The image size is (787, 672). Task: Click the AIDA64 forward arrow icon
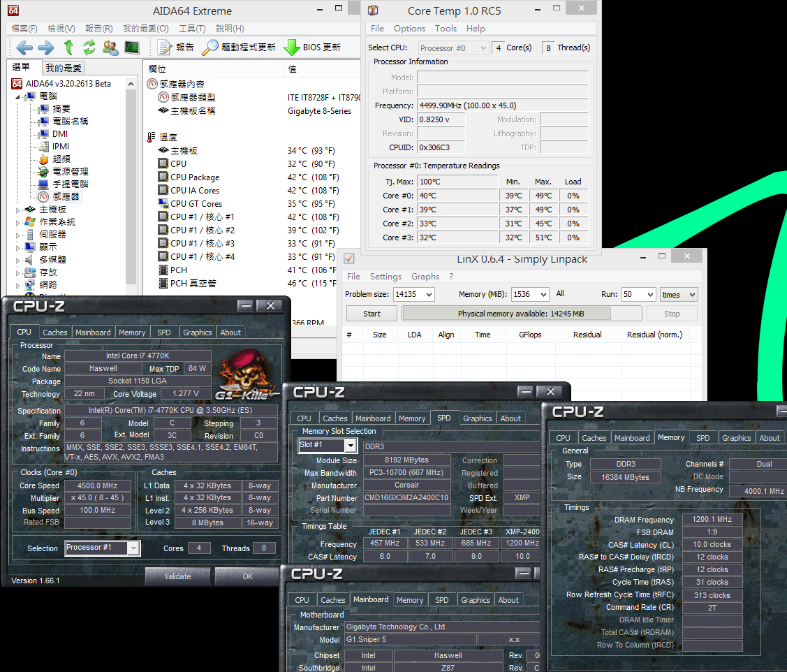tap(45, 48)
